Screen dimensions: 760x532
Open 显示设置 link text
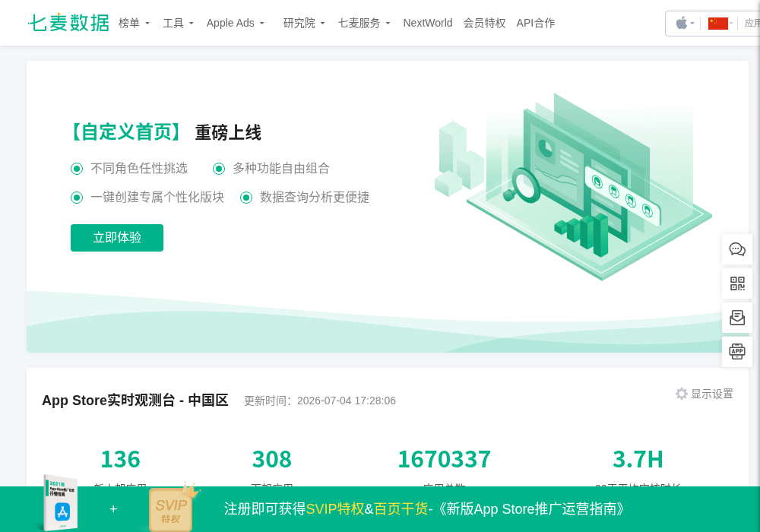(711, 394)
